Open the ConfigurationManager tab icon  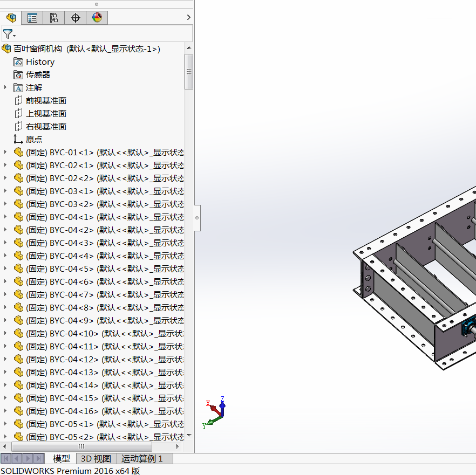pyautogui.click(x=54, y=18)
